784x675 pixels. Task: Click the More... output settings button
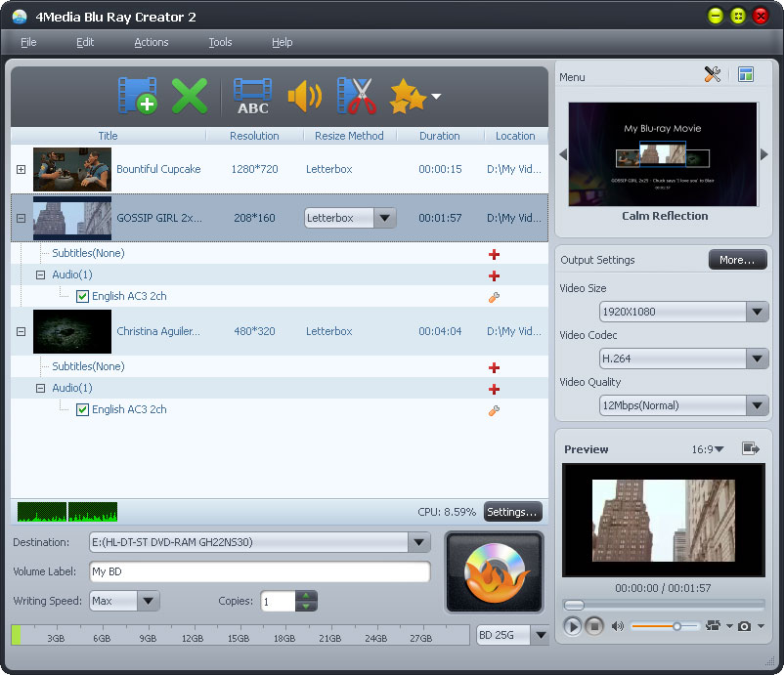737,260
